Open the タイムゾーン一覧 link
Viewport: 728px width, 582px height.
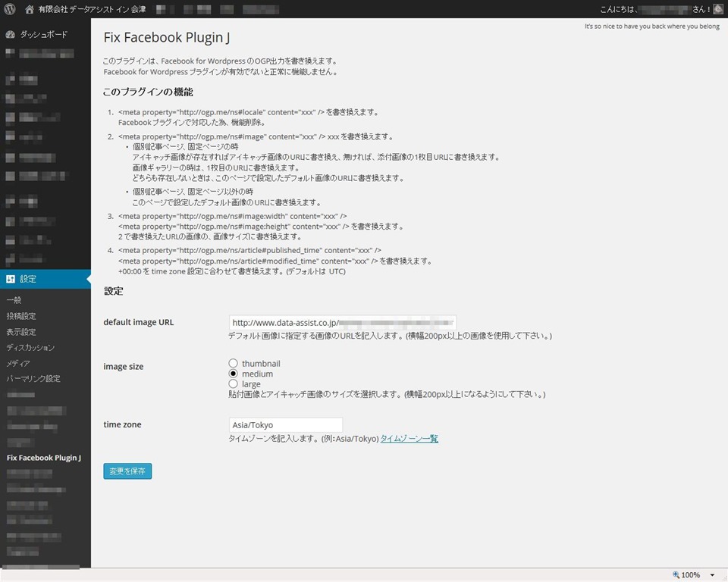click(x=409, y=439)
